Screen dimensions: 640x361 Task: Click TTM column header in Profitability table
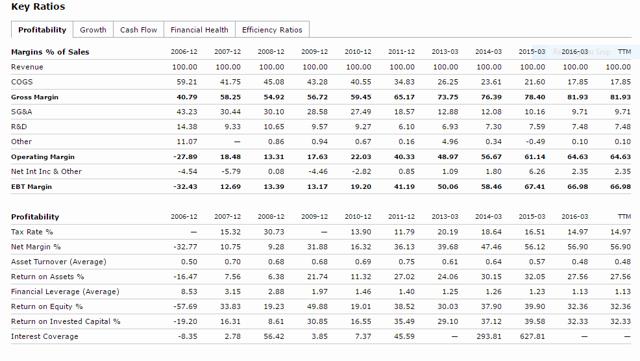click(x=624, y=217)
